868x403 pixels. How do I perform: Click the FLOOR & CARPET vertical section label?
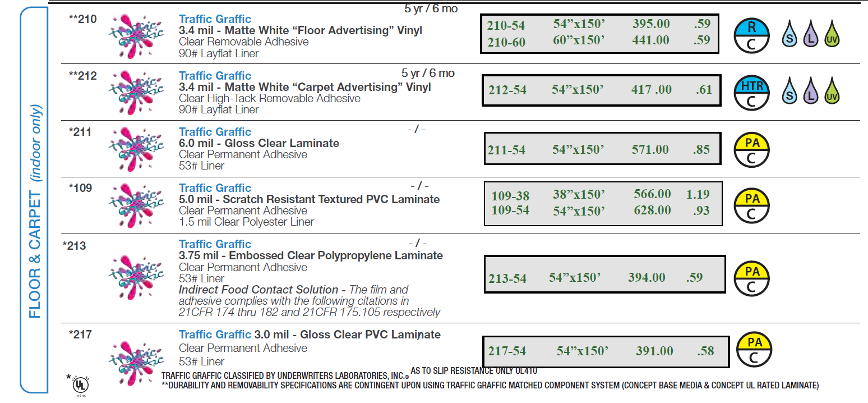pyautogui.click(x=36, y=210)
